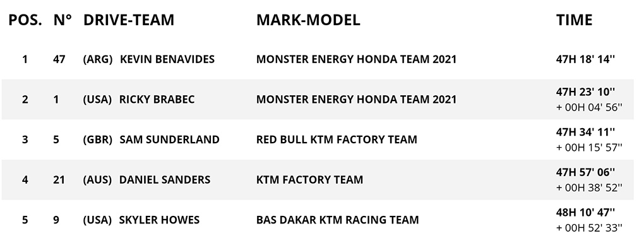Open rider Kevin Benavides
Screen dimensions: 644x238
167,59
